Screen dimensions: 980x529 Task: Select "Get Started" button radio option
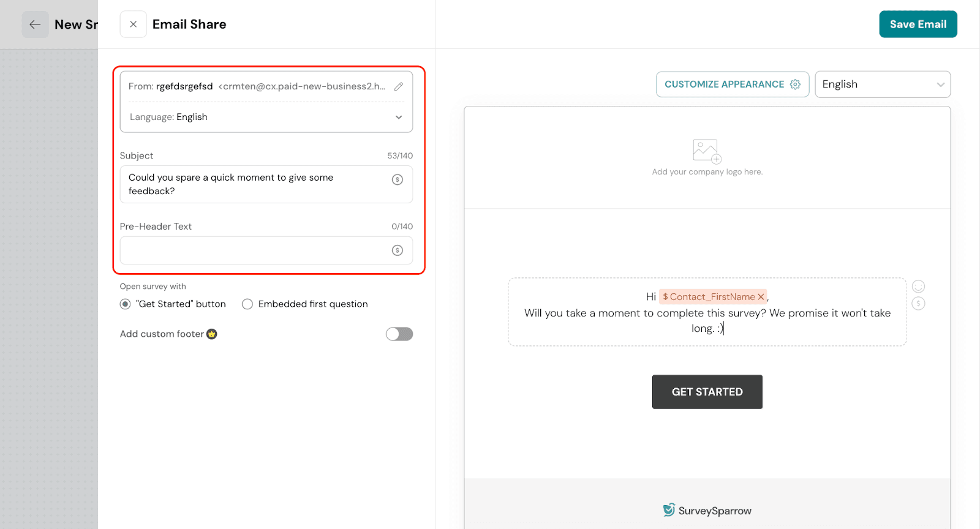pos(126,304)
